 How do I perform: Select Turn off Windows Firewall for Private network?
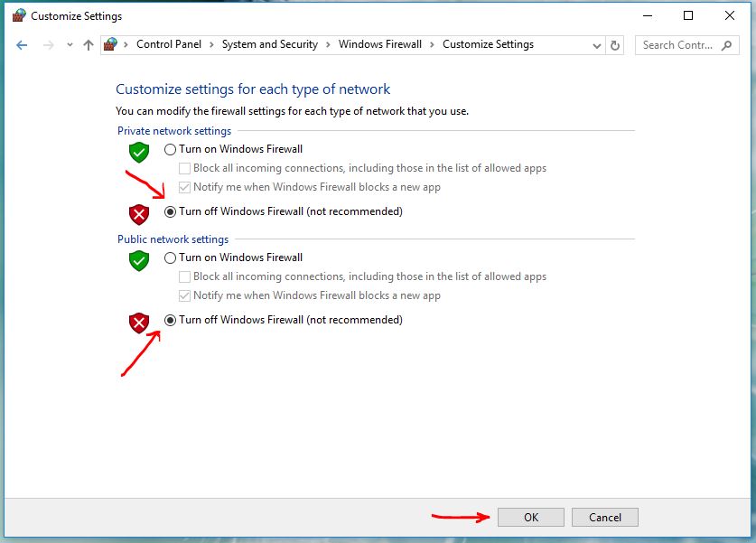click(170, 212)
